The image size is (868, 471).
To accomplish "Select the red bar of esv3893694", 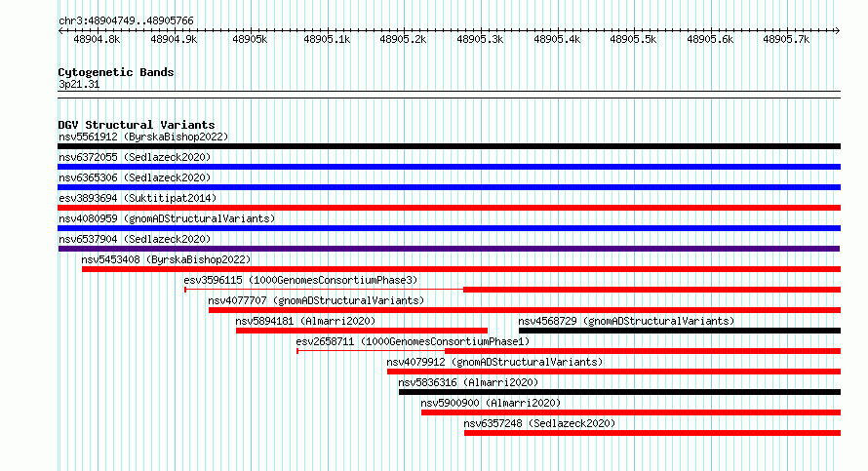I will coord(449,208).
